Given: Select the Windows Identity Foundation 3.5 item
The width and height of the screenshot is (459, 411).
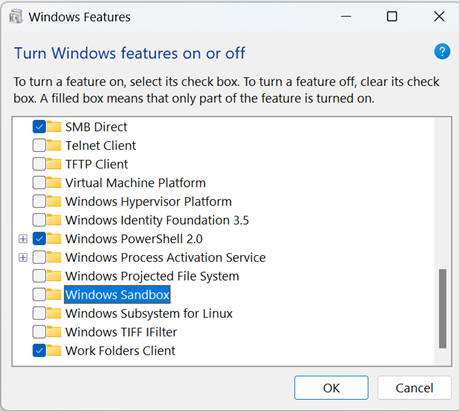Looking at the screenshot, I should (157, 220).
